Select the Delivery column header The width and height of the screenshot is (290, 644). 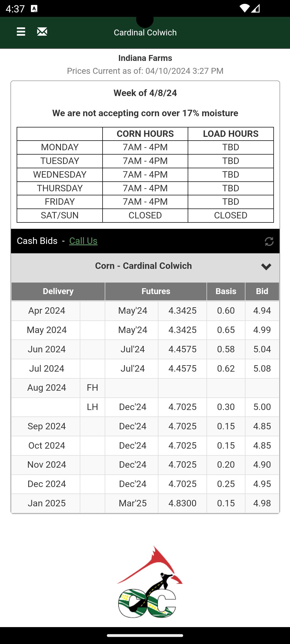(58, 291)
